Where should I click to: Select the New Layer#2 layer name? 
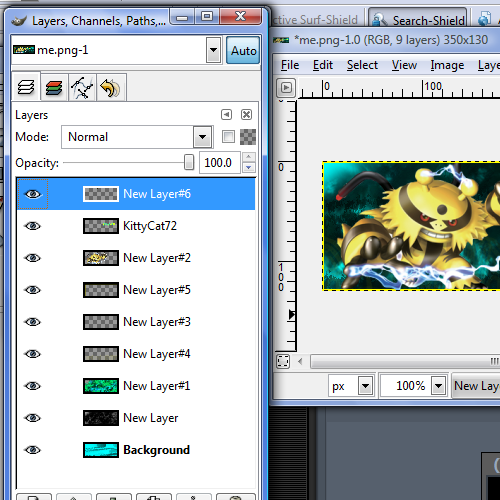click(x=157, y=258)
